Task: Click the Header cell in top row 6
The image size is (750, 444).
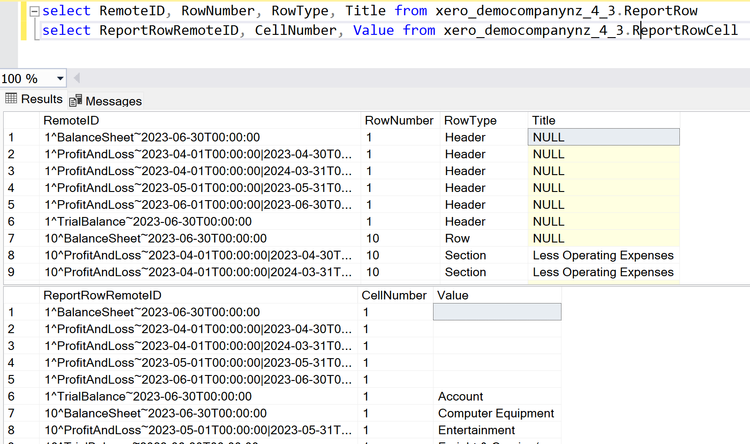Action: (484, 222)
